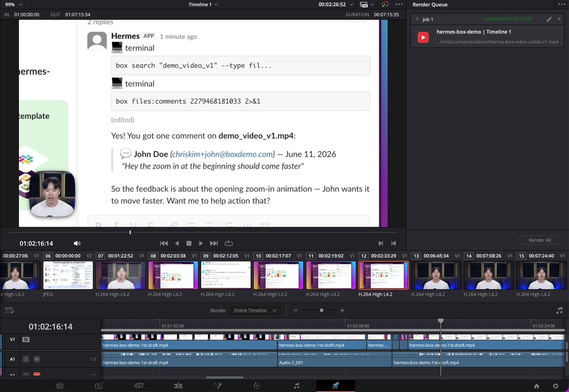The height and width of the screenshot is (392, 569).
Task: Zoom out timeline with the minus icon
Action: tap(295, 310)
